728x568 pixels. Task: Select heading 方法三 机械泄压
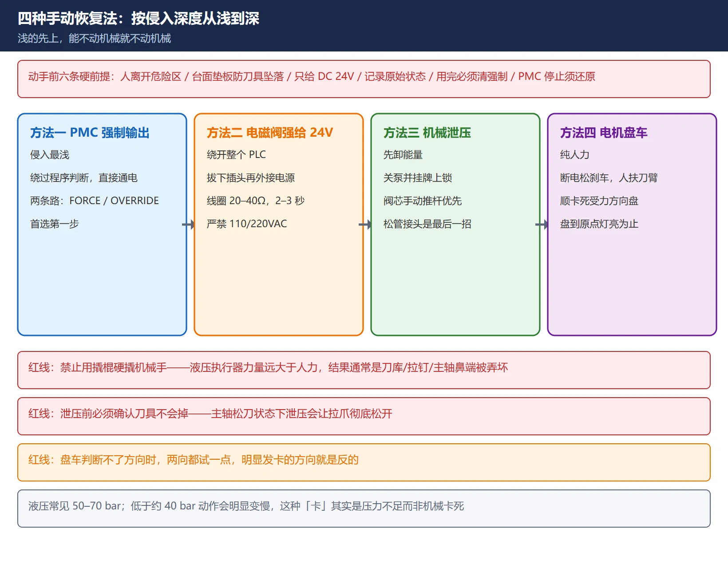click(427, 133)
